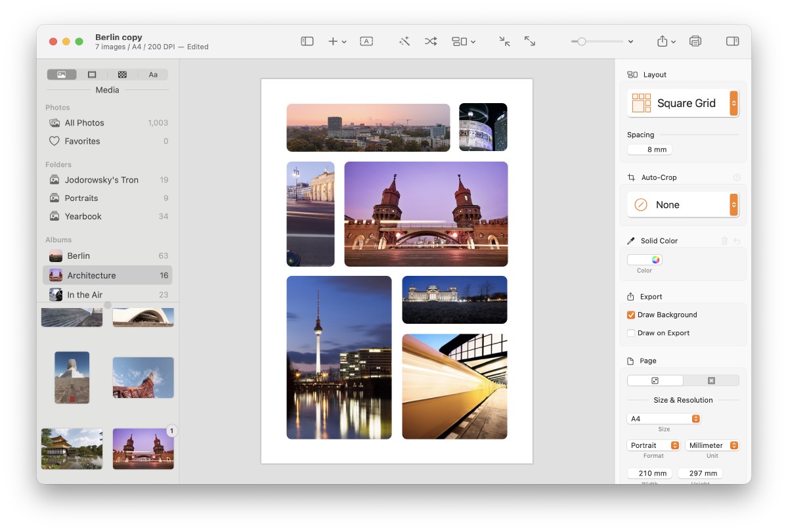The height and width of the screenshot is (532, 788).
Task: Click the Page section header icon
Action: point(631,361)
